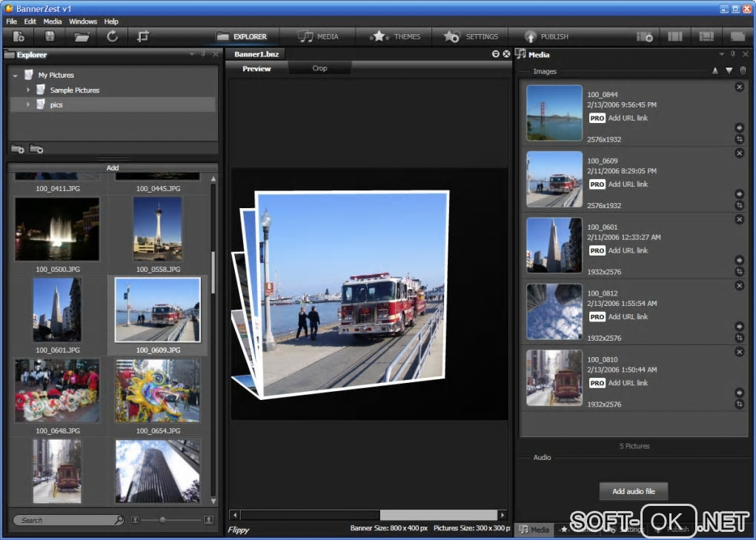Remove image 100_0844 from media list
Viewport: 756px width, 540px height.
click(x=739, y=87)
